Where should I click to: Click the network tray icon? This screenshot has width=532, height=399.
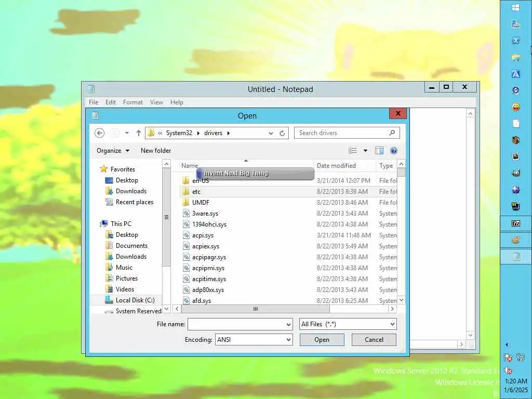[520, 357]
